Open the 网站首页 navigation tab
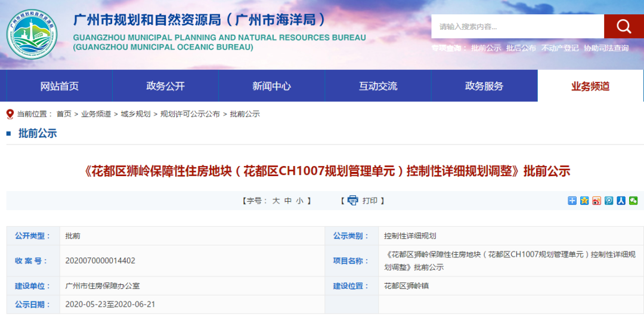This screenshot has width=644, height=323. click(60, 86)
